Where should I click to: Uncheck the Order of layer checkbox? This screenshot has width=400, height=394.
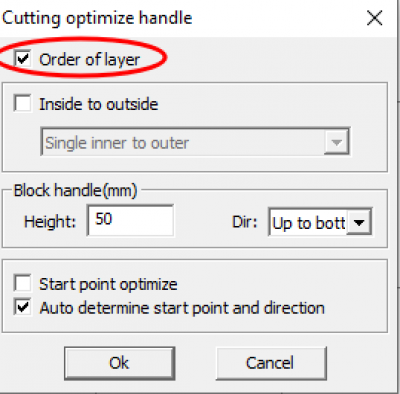(23, 59)
